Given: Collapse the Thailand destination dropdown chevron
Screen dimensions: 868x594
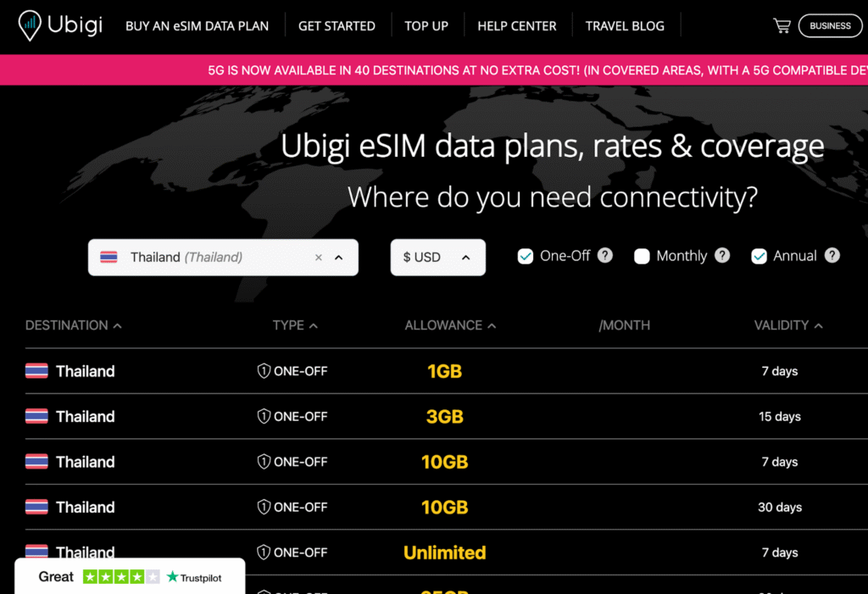Looking at the screenshot, I should pos(338,257).
